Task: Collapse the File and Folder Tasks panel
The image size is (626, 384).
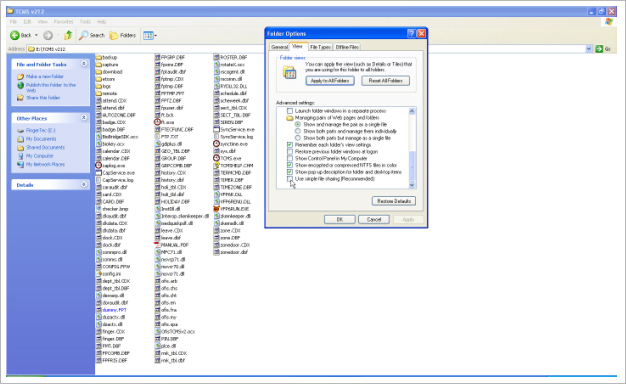Action: (84, 64)
